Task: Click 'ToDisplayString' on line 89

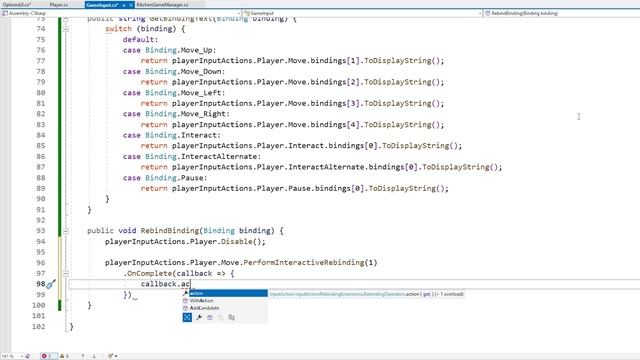Action: pyautogui.click(x=402, y=189)
